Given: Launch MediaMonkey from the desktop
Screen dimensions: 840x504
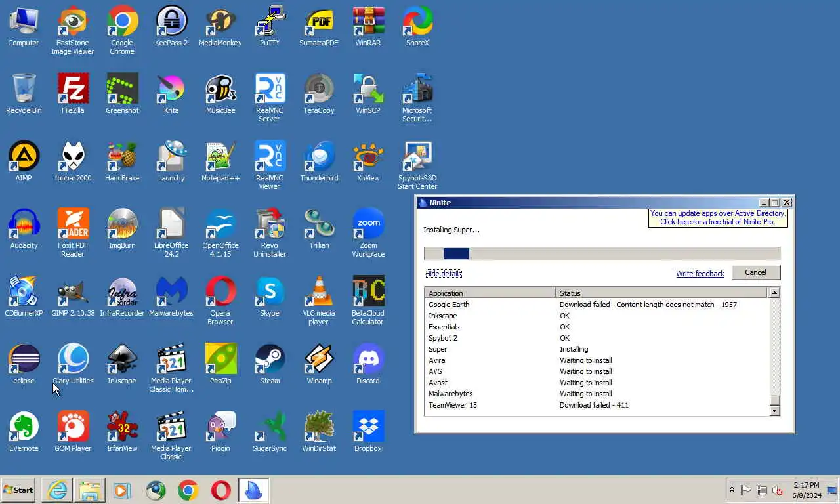Looking at the screenshot, I should [x=220, y=26].
